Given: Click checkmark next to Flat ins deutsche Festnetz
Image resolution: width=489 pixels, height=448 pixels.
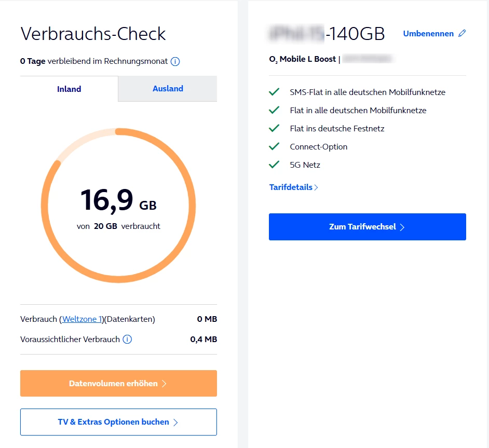Looking at the screenshot, I should (274, 129).
